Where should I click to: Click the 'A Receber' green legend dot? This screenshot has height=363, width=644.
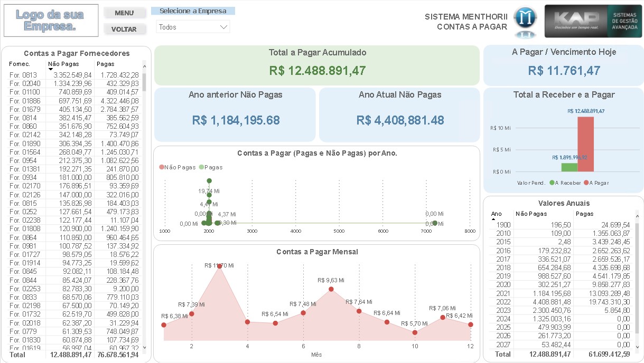pos(552,183)
